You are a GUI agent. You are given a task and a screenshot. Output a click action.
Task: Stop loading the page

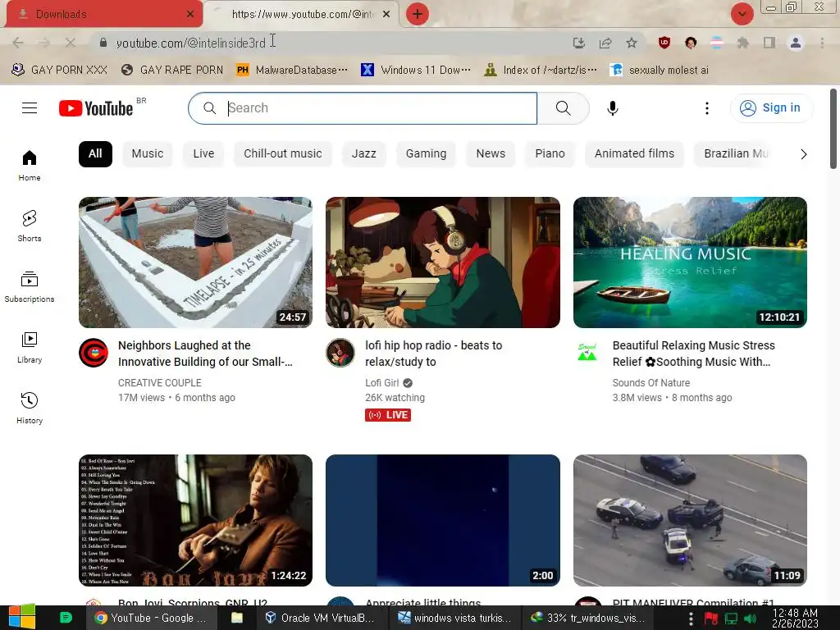tap(71, 43)
